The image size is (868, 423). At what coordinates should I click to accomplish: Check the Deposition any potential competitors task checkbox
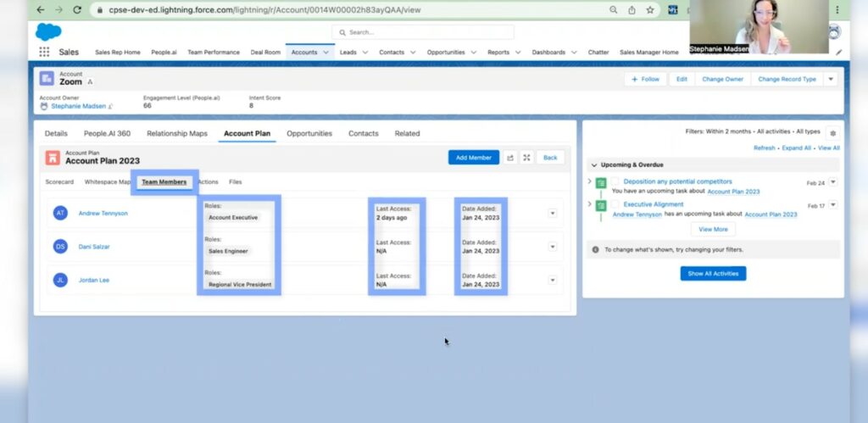pos(615,181)
